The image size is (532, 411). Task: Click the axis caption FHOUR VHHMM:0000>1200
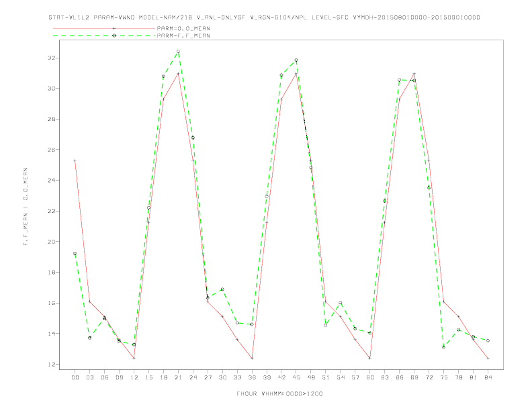279,394
